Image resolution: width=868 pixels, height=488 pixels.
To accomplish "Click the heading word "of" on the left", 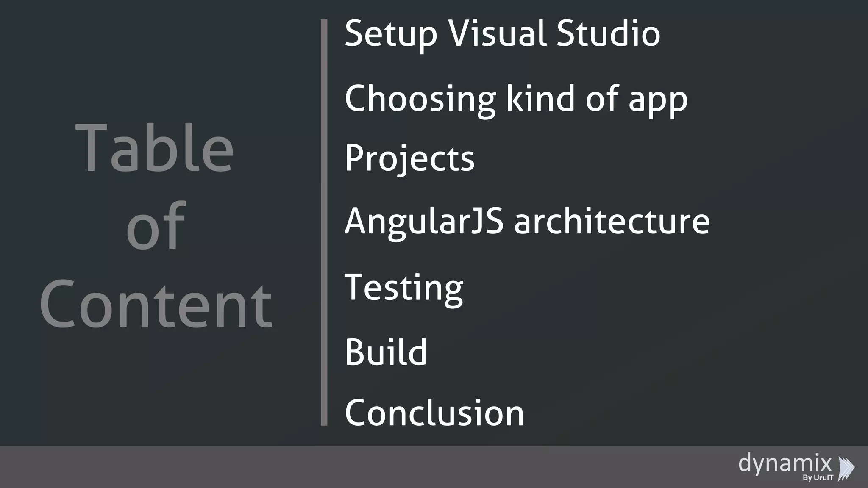I will click(156, 226).
